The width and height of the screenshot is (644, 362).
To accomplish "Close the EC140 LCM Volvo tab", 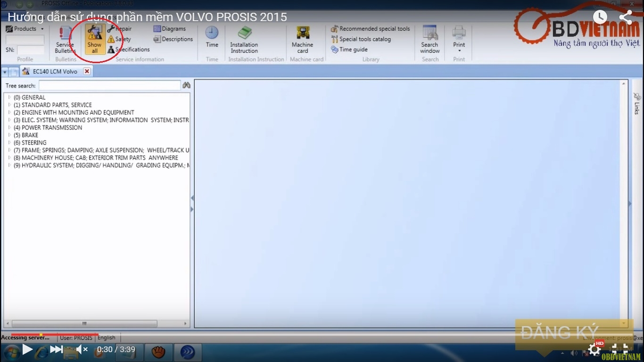I will click(x=87, y=72).
